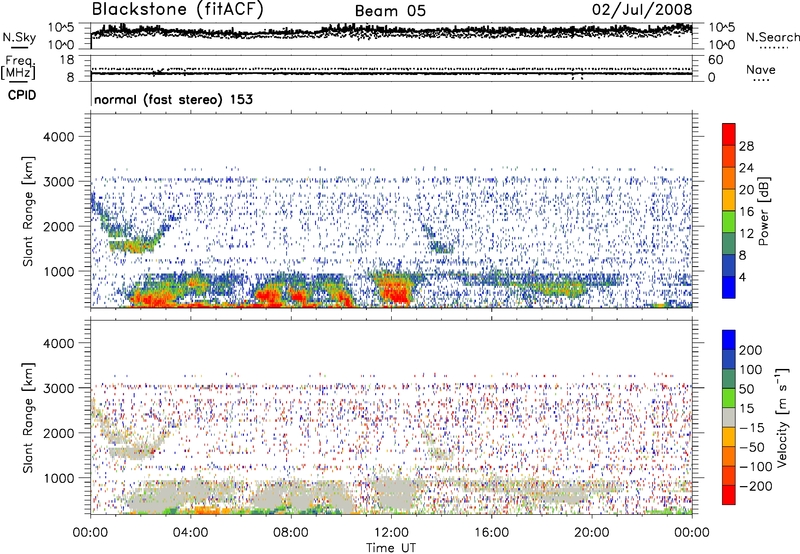Click the '50' Velocity colorbar label

pos(746,389)
